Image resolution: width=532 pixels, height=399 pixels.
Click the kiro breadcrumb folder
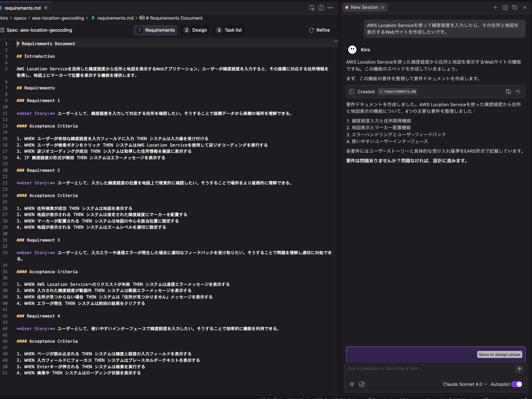click(4, 18)
